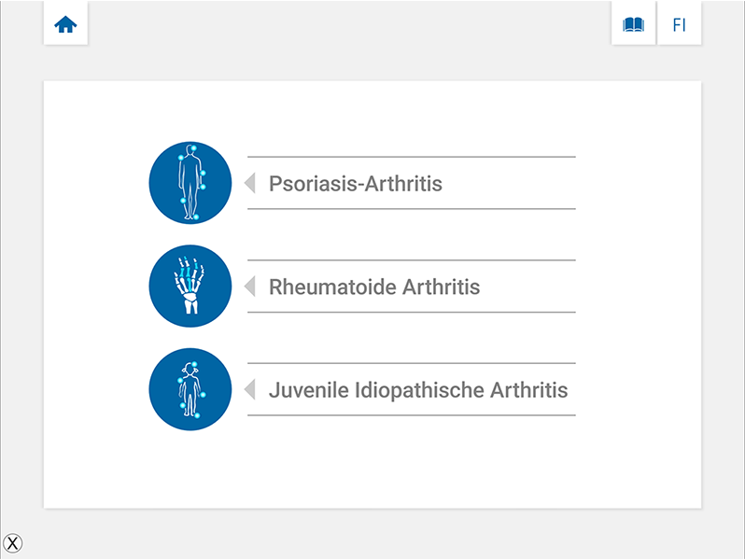Open the FI information button
745x560 pixels.
(679, 23)
